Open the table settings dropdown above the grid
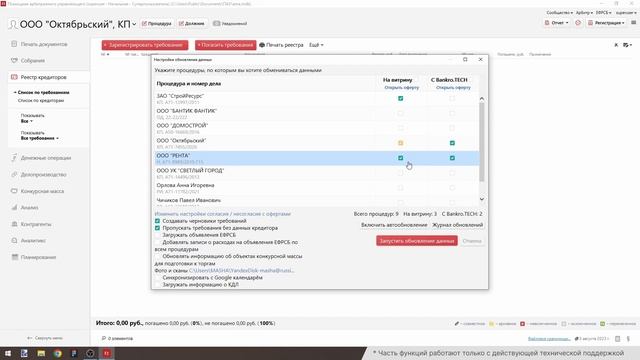 (627, 45)
